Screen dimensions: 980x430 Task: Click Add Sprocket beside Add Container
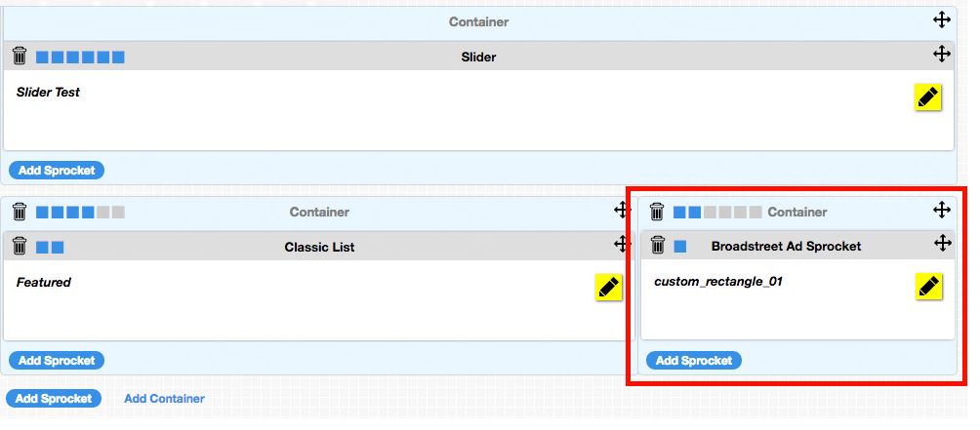click(x=54, y=398)
